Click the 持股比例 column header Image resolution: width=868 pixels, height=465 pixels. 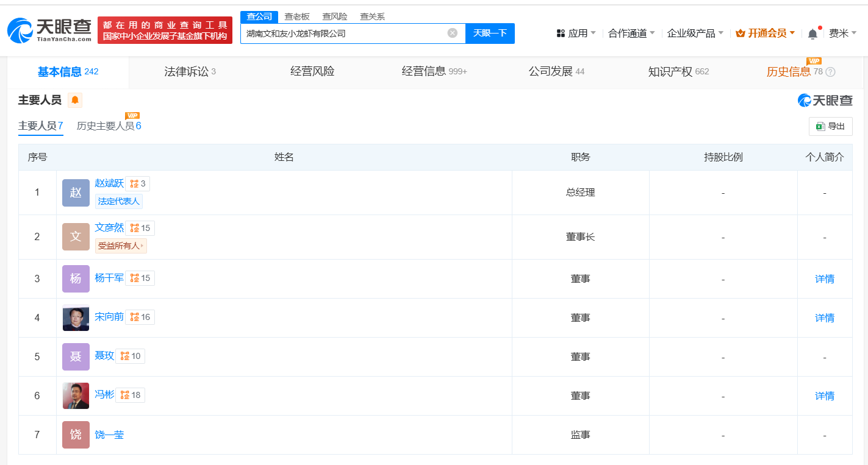pos(723,157)
